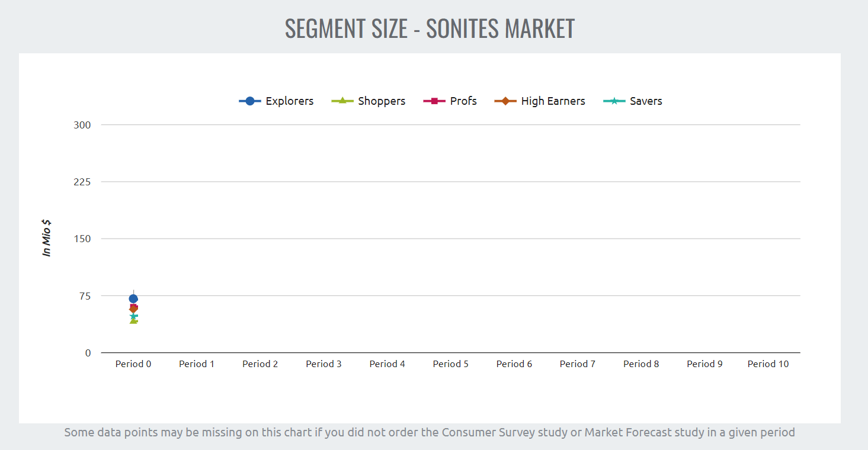This screenshot has width=868, height=450.
Task: Hide the Shoppers series via its legend label
Action: pos(382,101)
